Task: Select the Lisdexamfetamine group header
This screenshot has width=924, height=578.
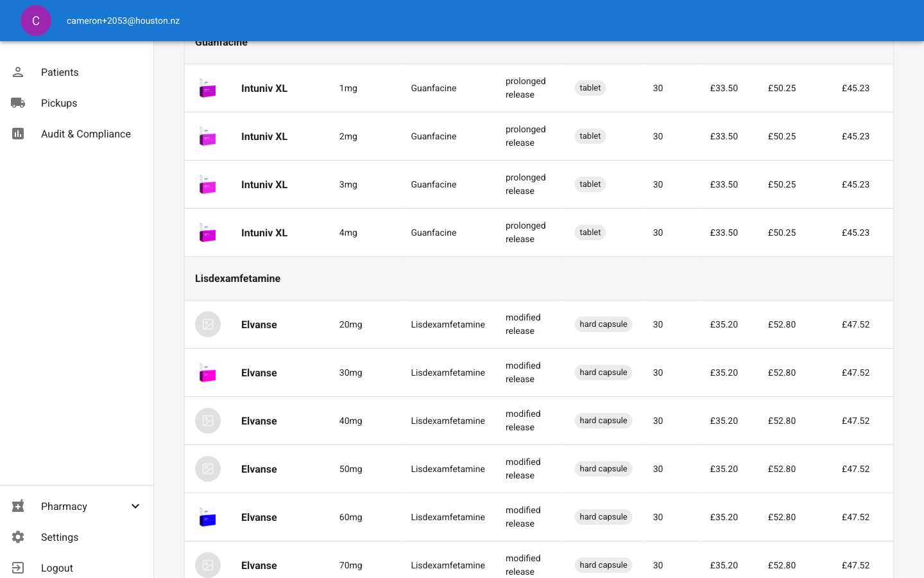Action: [539, 279]
